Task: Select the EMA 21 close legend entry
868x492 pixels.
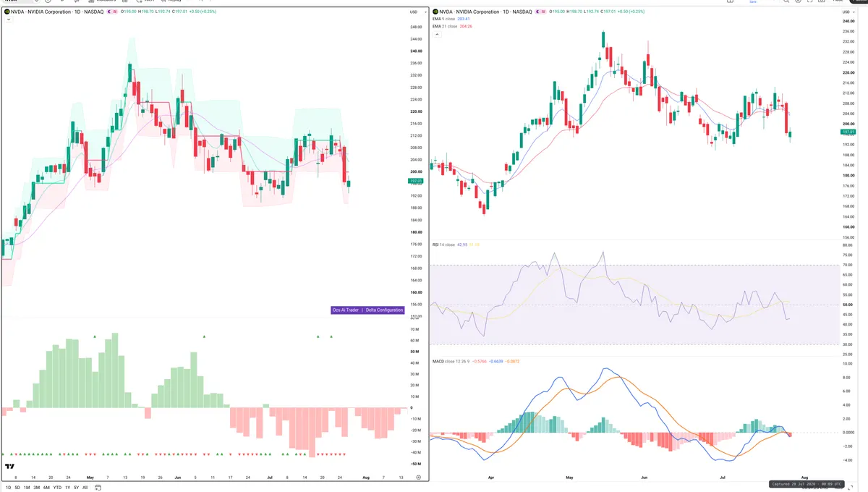Action: (x=445, y=26)
